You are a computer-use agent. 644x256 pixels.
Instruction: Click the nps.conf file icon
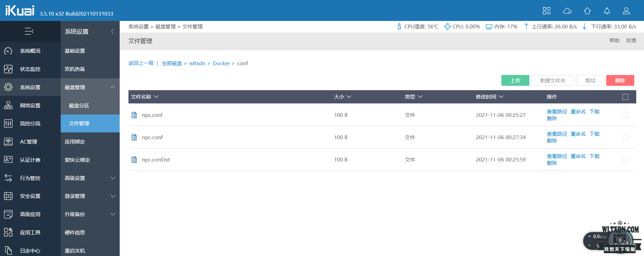(134, 115)
